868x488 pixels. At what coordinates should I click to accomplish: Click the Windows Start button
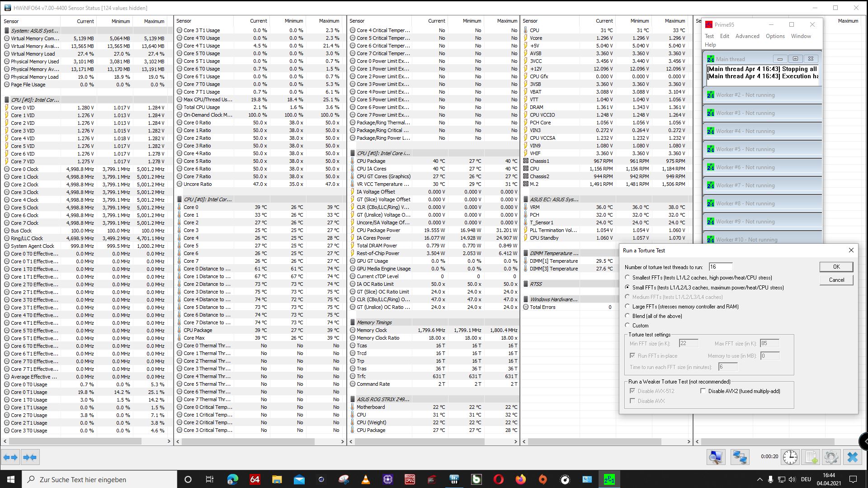[11, 479]
